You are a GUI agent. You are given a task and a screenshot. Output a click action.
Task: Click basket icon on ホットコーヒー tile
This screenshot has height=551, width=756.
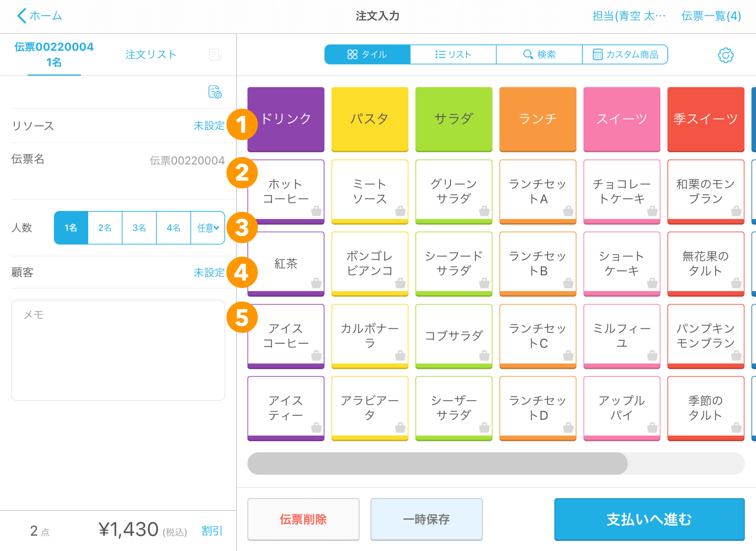point(316,211)
